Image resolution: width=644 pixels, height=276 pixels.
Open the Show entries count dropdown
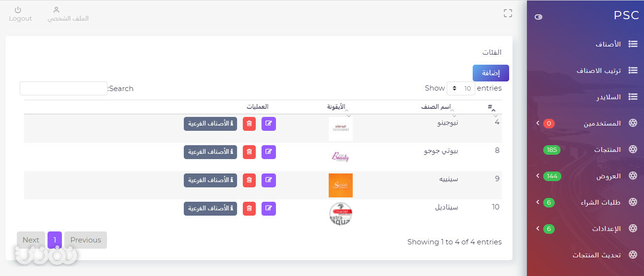(461, 88)
